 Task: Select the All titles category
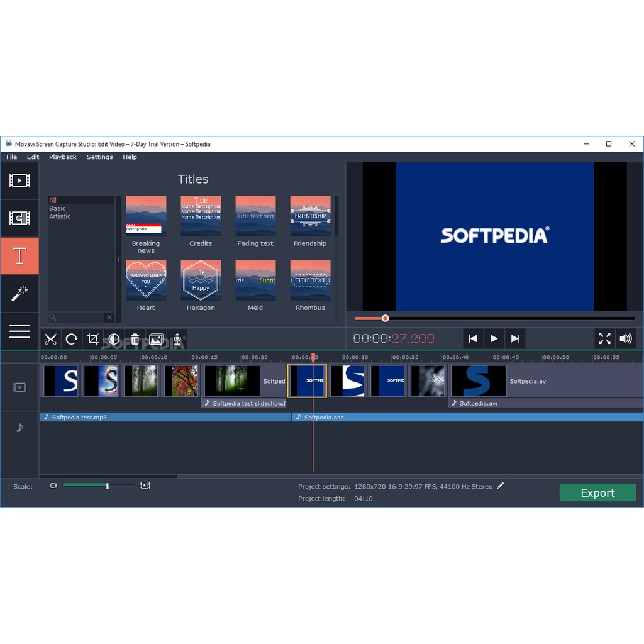point(81,200)
